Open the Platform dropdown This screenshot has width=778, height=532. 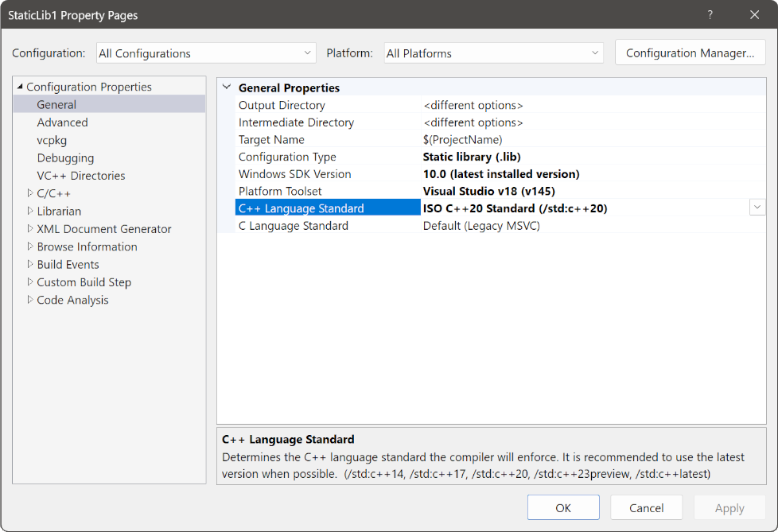tap(595, 52)
